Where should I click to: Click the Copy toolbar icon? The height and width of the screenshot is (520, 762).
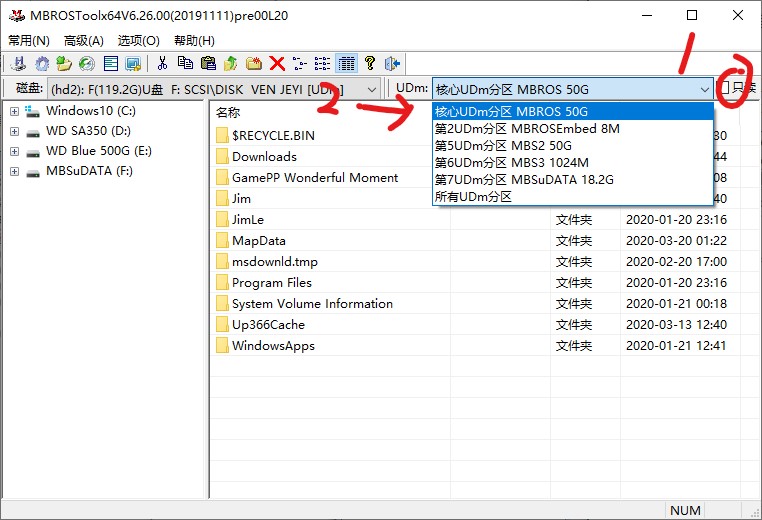point(185,63)
